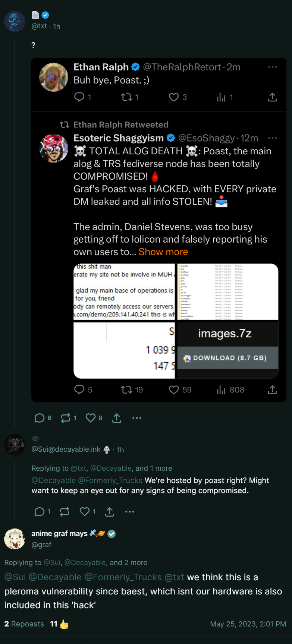The image size is (292, 644).
Task: Open the @Formerly_Trucks mention in graf's reply
Action: pyautogui.click(x=123, y=577)
